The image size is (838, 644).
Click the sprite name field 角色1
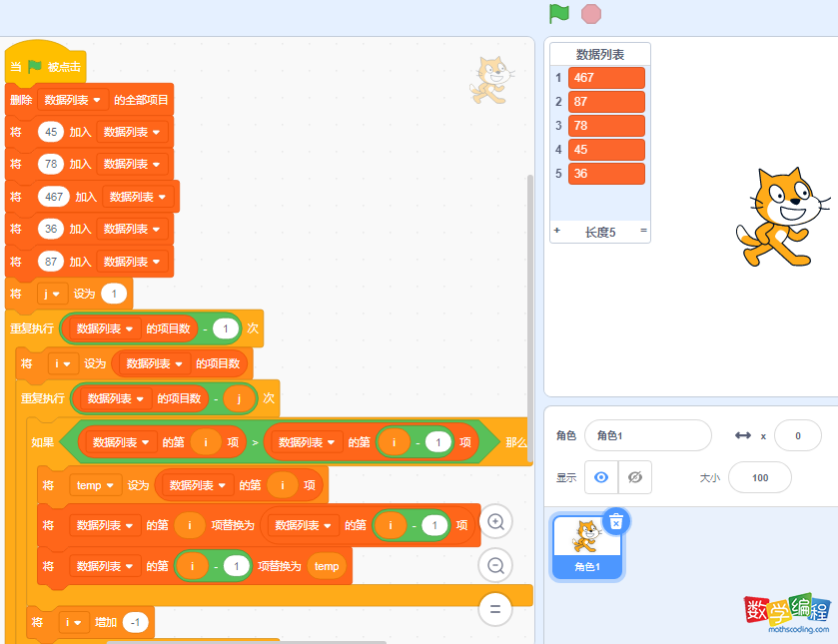pos(647,435)
